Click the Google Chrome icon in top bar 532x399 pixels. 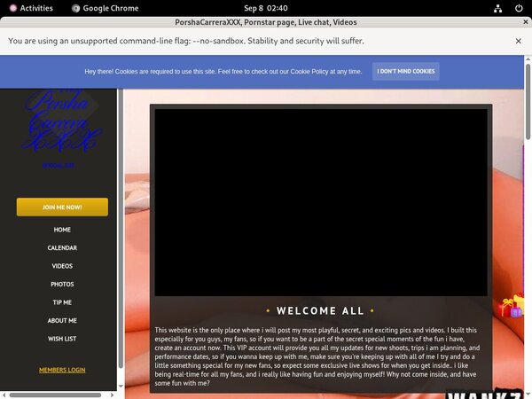pos(76,8)
